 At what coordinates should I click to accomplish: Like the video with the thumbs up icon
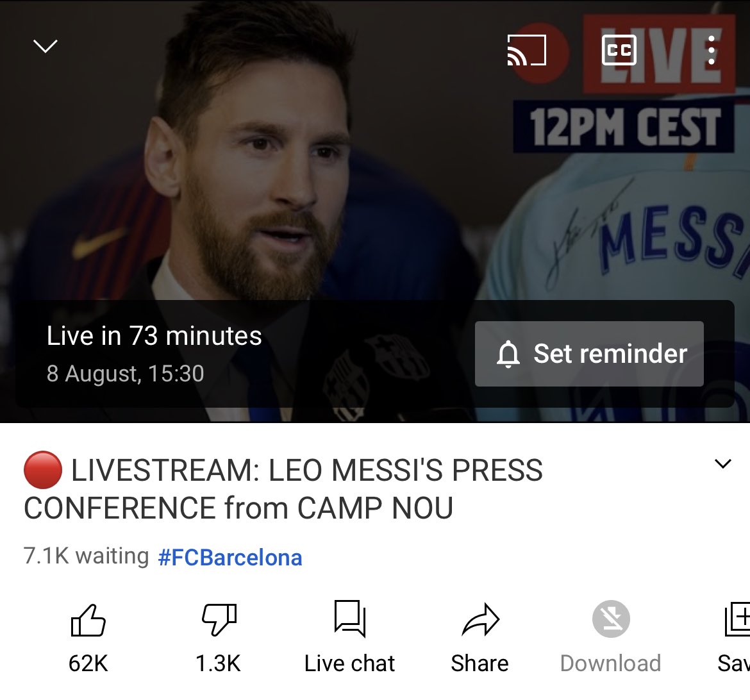pos(88,620)
